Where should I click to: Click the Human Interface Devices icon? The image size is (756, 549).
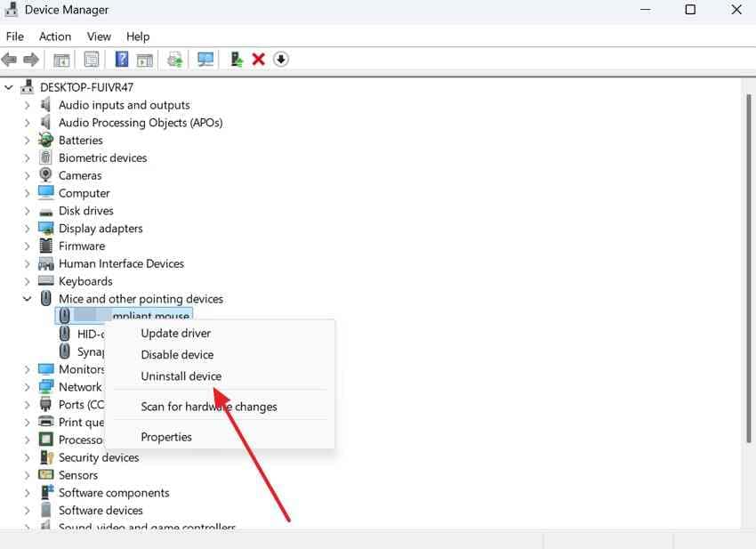tap(45, 263)
